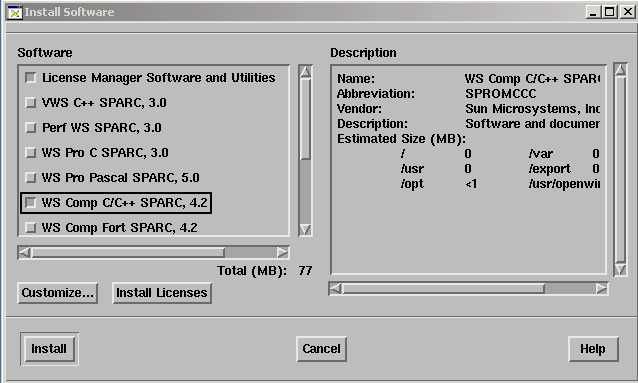The width and height of the screenshot is (638, 383).
Task: Click Software list left scroll arrow
Action: pos(24,252)
